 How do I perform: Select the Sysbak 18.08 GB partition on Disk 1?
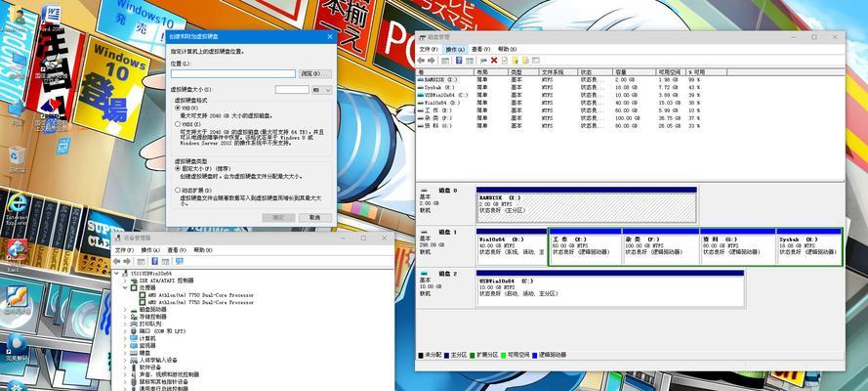click(x=808, y=246)
